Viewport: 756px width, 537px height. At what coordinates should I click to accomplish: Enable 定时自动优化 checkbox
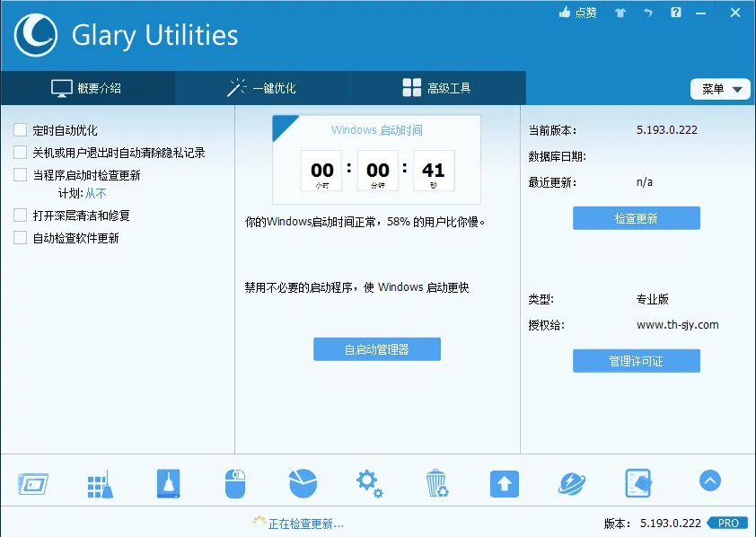[19, 129]
